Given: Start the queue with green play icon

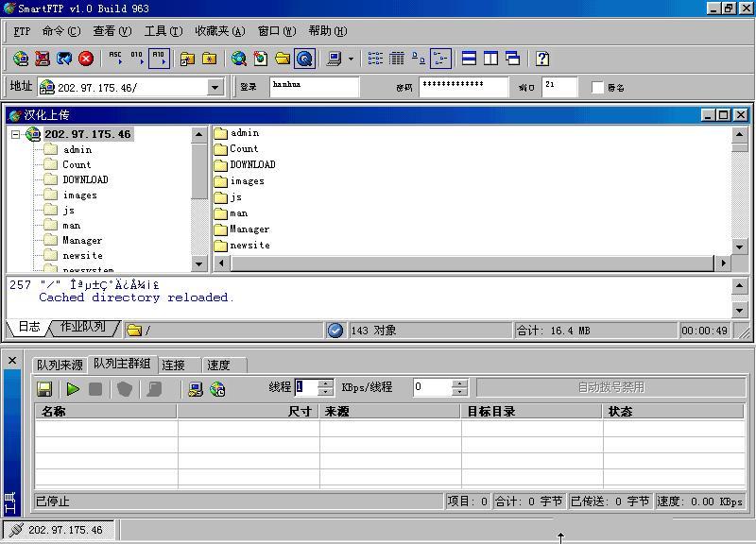Looking at the screenshot, I should pos(73,389).
